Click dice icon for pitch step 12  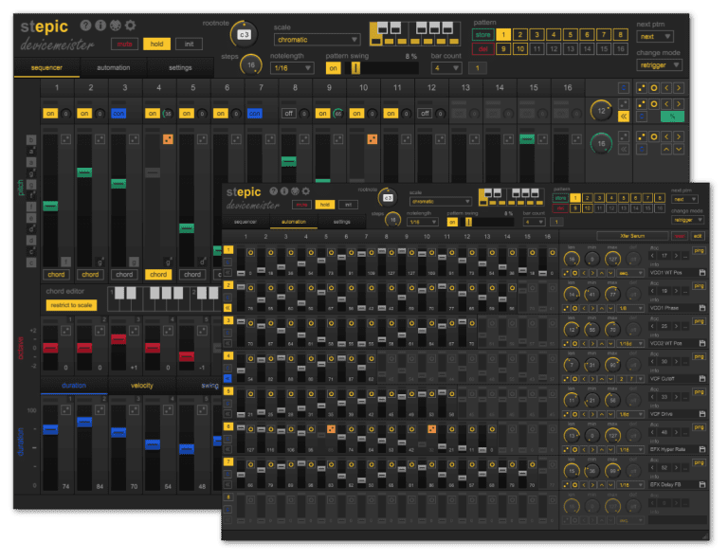(x=440, y=139)
